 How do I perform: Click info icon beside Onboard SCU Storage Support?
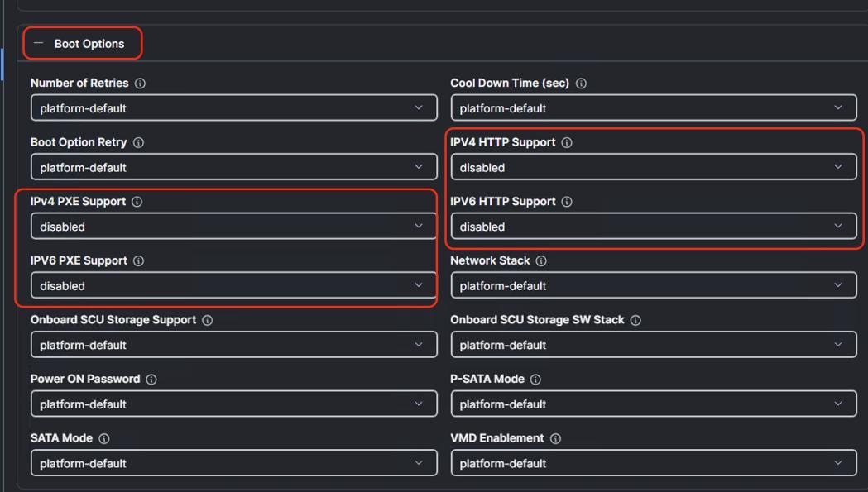click(208, 320)
